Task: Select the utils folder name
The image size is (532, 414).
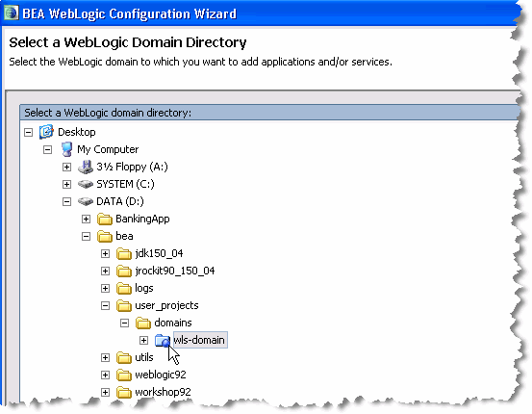Action: coord(144,357)
